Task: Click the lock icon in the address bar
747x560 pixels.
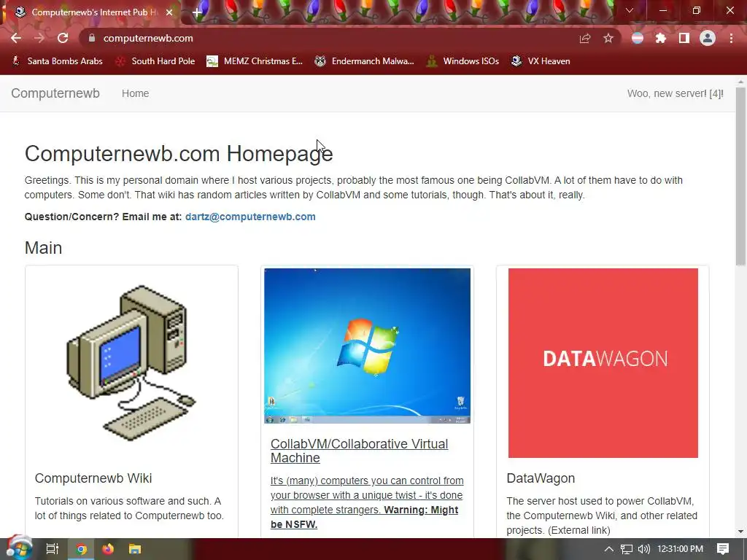Action: pyautogui.click(x=92, y=38)
